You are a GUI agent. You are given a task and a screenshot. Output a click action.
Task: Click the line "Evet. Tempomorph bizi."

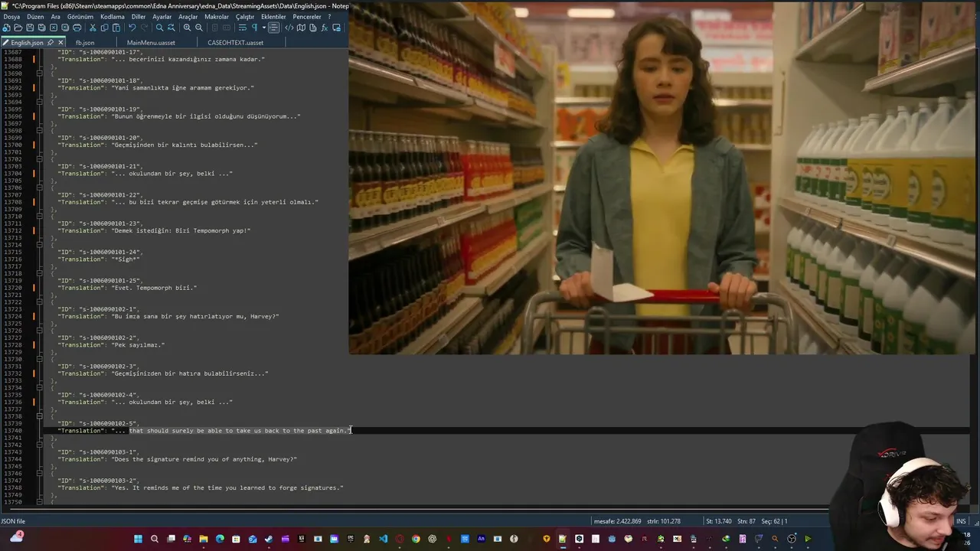(127, 288)
